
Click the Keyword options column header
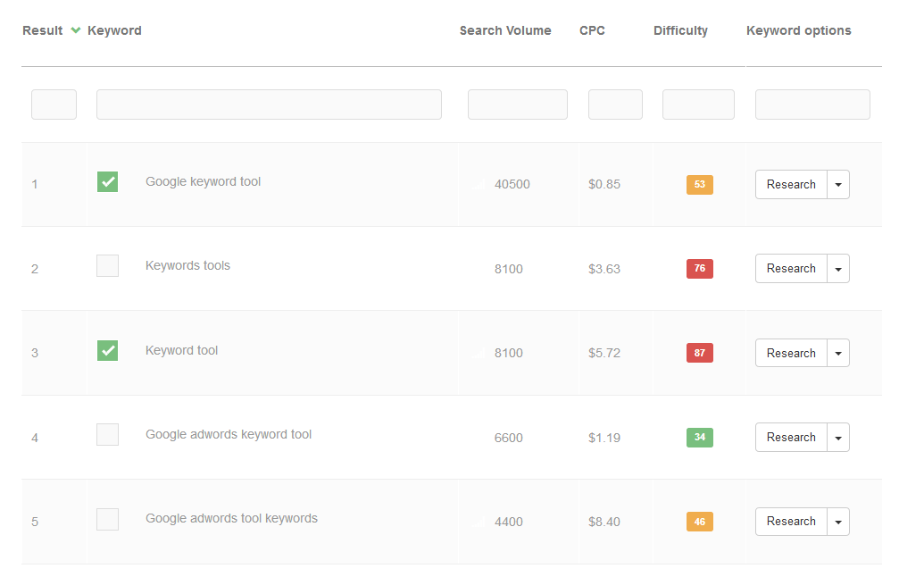[798, 30]
